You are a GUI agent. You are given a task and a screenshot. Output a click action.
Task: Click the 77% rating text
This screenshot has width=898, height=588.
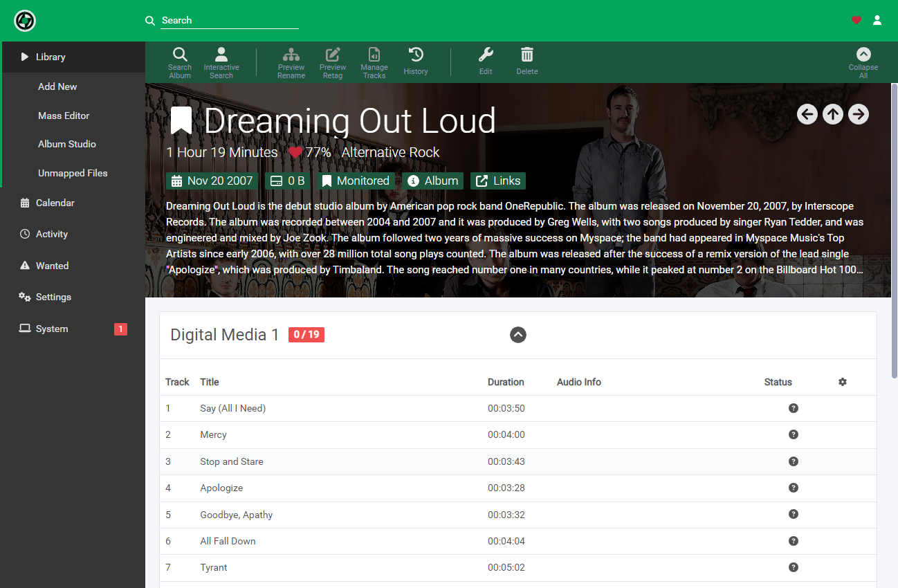[318, 152]
